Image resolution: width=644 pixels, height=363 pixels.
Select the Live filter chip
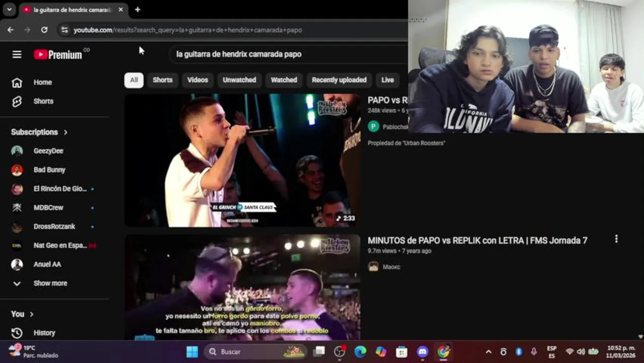pyautogui.click(x=388, y=80)
